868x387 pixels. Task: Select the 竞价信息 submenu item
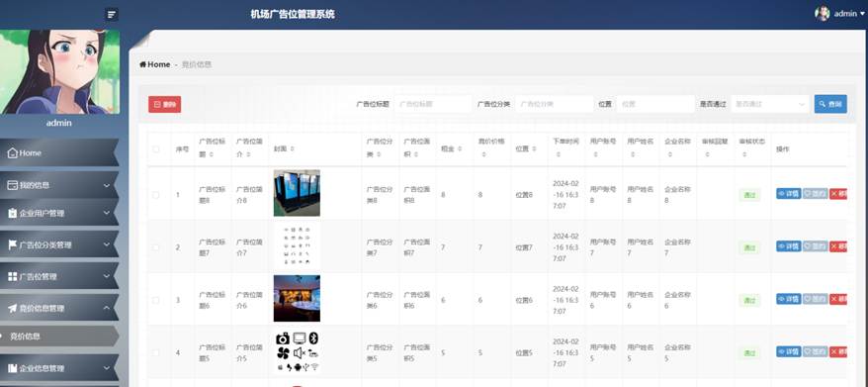pos(59,336)
